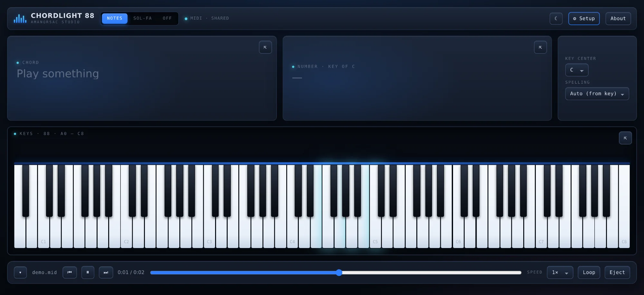
Task: Play the C8 key on the piano
Action: tap(624, 206)
